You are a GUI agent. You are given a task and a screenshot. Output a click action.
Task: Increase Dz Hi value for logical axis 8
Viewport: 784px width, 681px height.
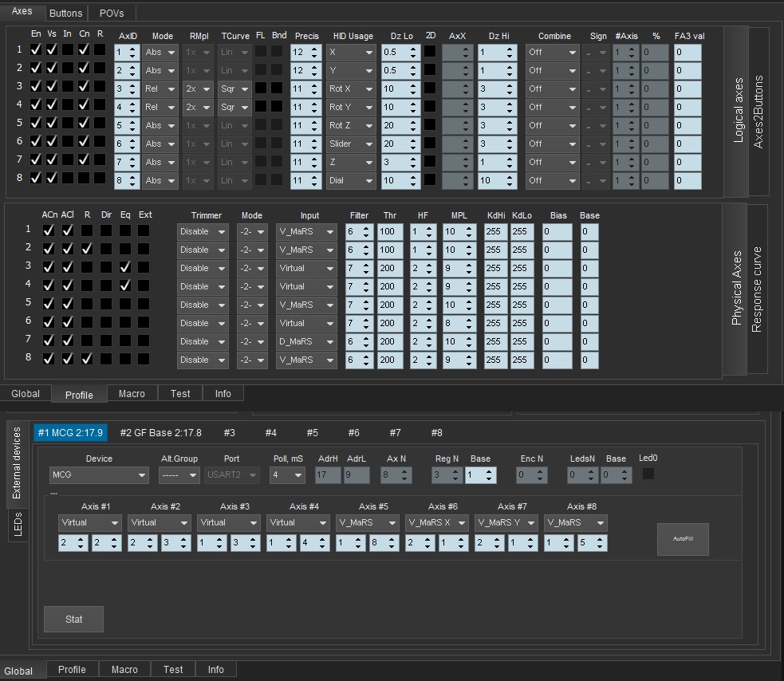point(511,177)
